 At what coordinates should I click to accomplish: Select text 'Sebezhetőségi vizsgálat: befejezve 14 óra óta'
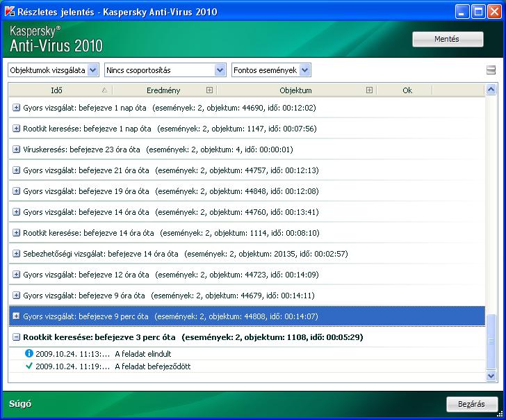pos(101,253)
